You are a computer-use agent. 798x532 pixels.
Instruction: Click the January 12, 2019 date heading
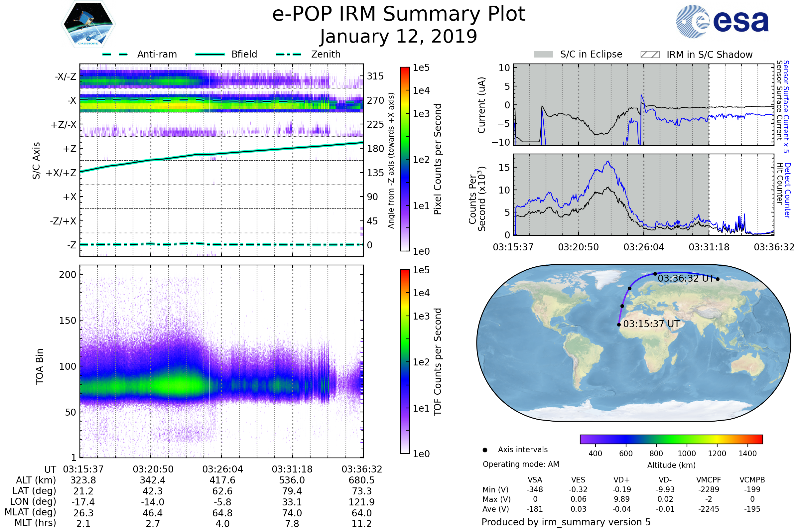399,37
